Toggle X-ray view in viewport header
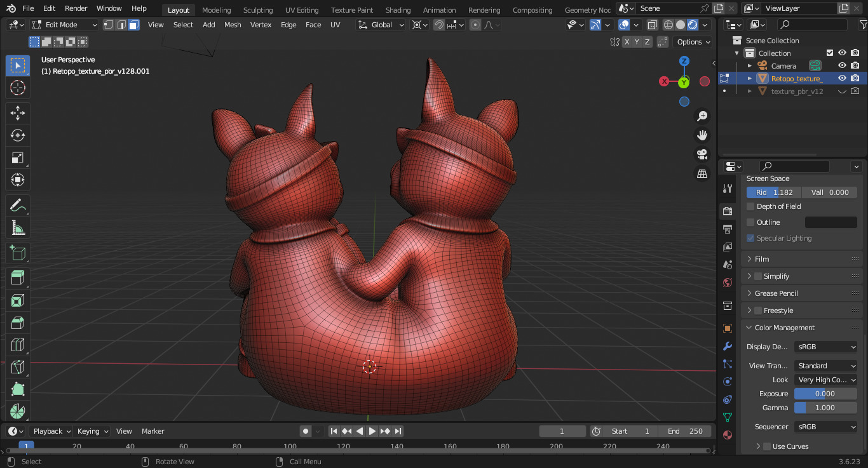Screen dimensions: 868x468 pyautogui.click(x=653, y=25)
